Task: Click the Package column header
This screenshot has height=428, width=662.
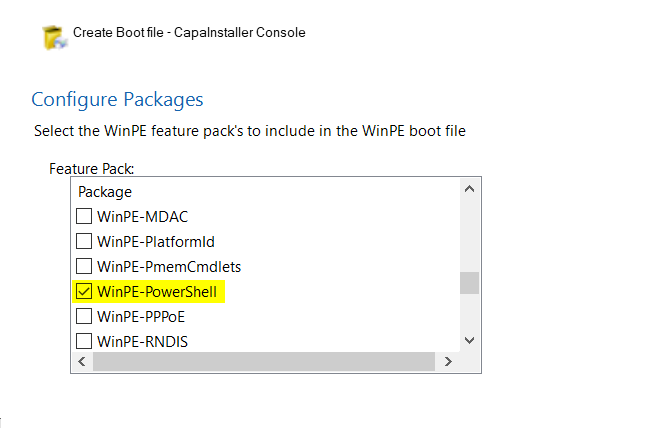Action: (x=105, y=192)
